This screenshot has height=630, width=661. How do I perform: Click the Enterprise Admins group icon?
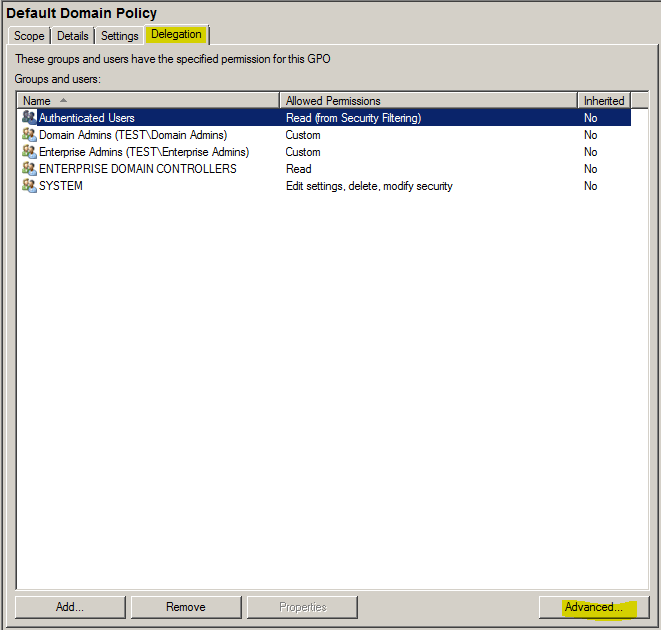29,151
